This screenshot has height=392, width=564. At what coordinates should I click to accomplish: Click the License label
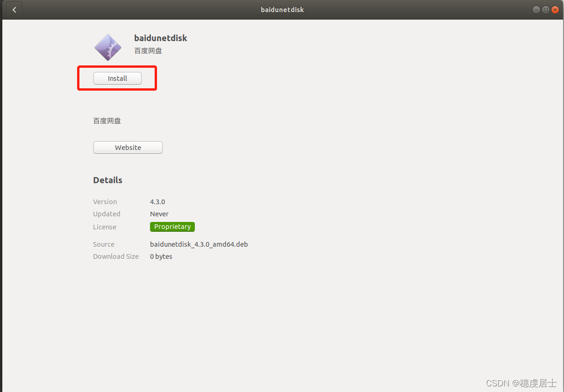[x=105, y=227]
